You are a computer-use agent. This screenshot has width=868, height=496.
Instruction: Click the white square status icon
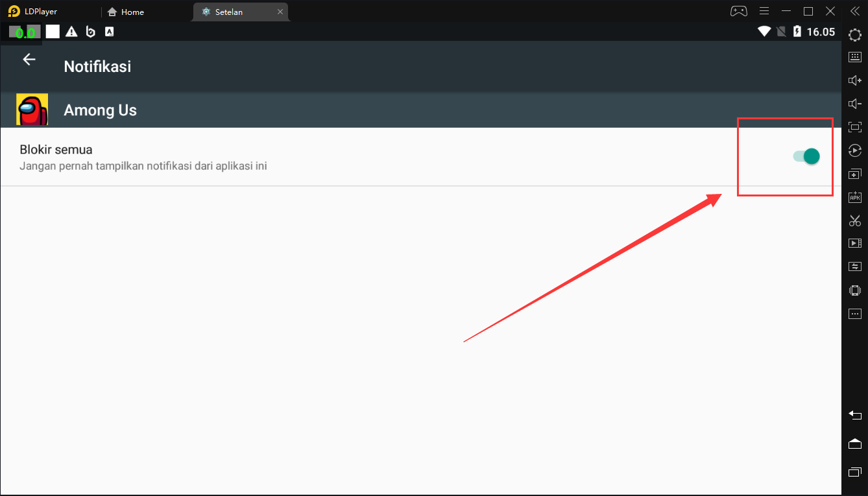53,32
